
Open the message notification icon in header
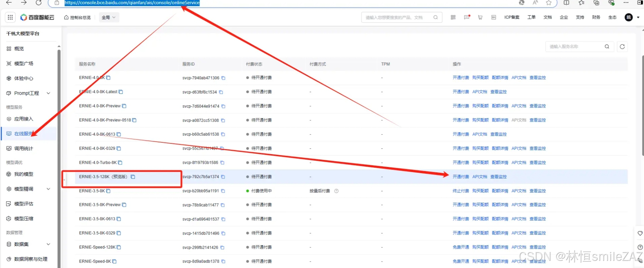tap(467, 17)
